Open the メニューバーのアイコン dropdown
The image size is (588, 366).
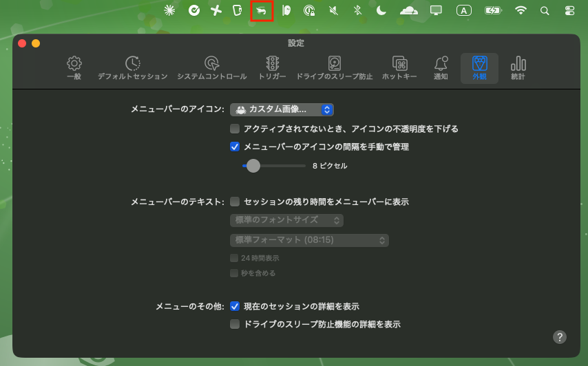pos(282,109)
